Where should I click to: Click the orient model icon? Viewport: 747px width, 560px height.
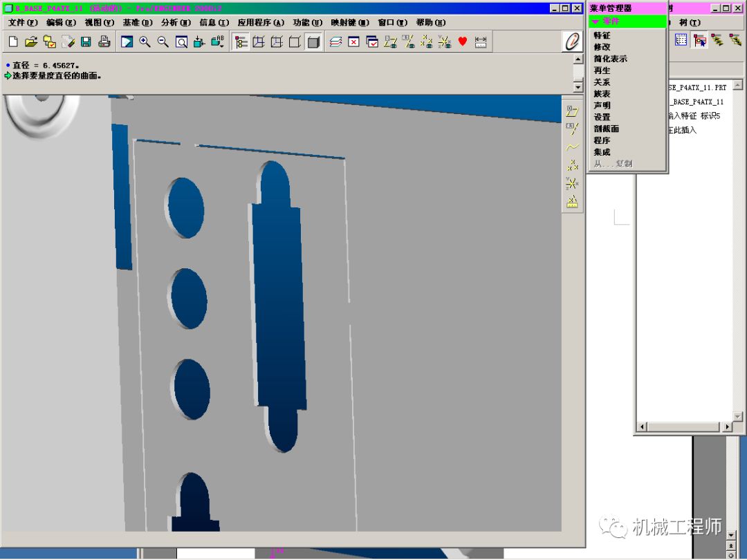pyautogui.click(x=199, y=42)
